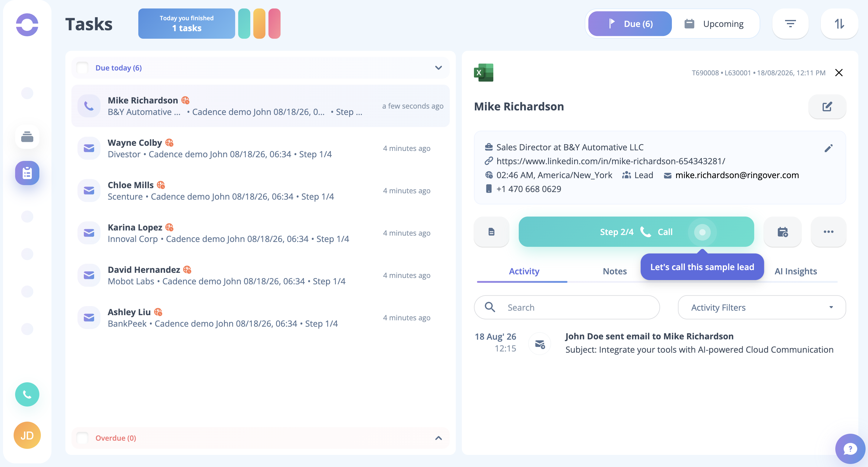
Task: Click the email icon for Ashley Liu task
Action: pyautogui.click(x=89, y=318)
